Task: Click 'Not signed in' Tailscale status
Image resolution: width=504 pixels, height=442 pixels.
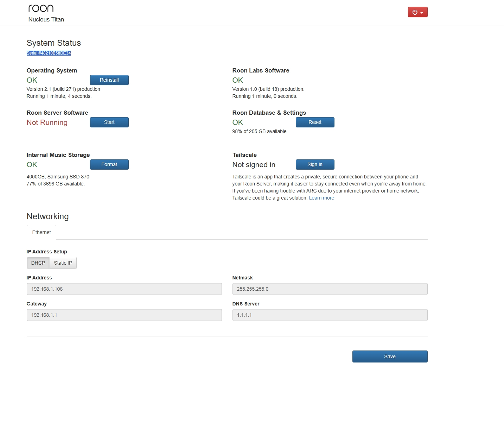Action: point(254,165)
